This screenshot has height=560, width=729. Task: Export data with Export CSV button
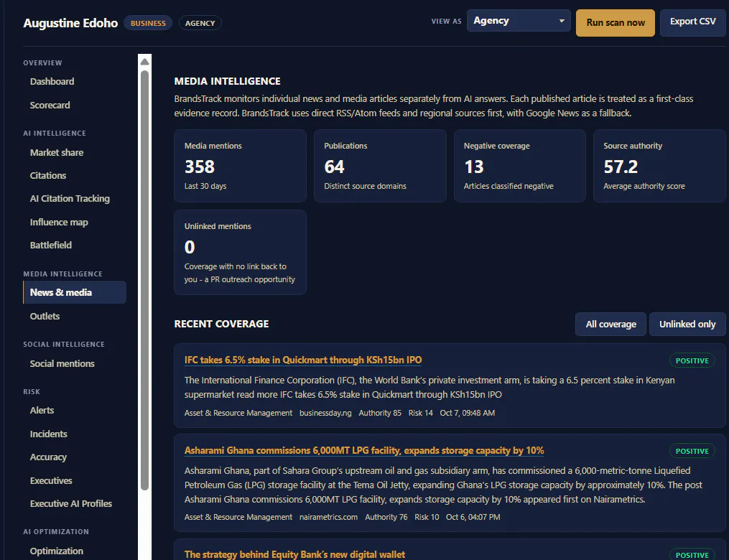pos(692,23)
